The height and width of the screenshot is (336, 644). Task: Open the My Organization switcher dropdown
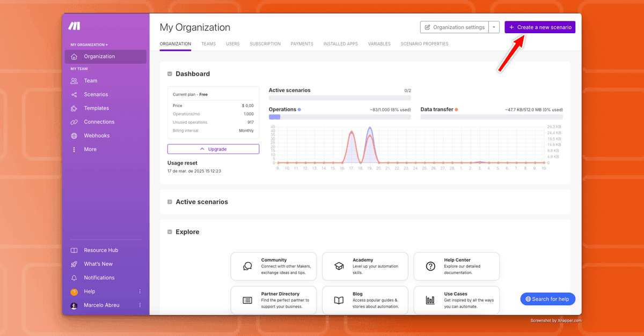pos(89,44)
